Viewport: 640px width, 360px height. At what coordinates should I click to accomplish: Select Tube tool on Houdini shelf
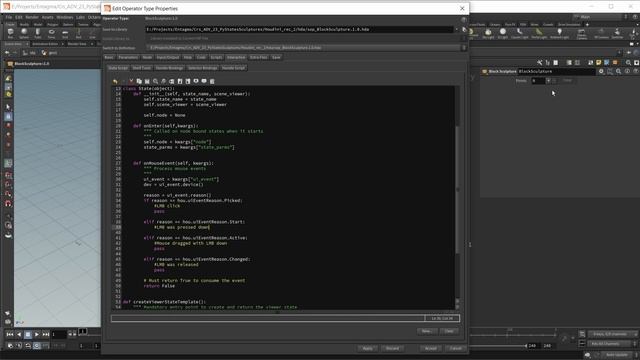[38, 33]
